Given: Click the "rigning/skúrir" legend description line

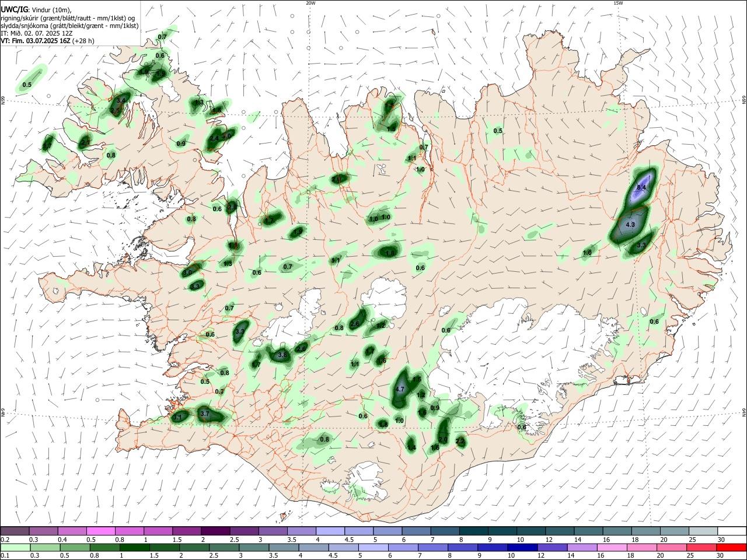Looking at the screenshot, I should point(69,17).
